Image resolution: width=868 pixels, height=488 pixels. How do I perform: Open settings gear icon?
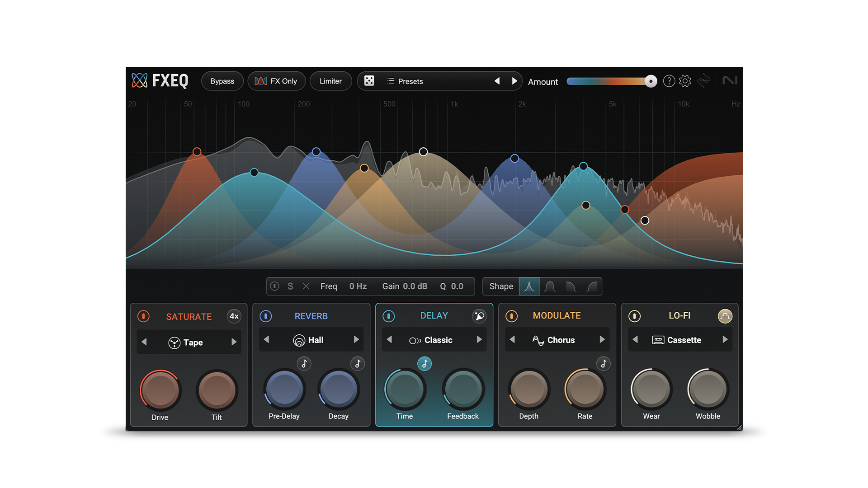click(x=685, y=81)
